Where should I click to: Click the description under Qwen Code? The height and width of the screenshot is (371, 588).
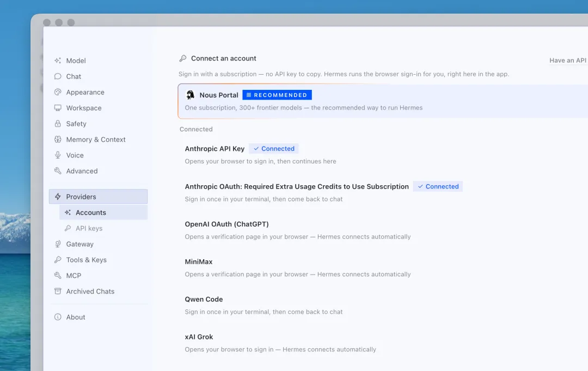point(264,312)
